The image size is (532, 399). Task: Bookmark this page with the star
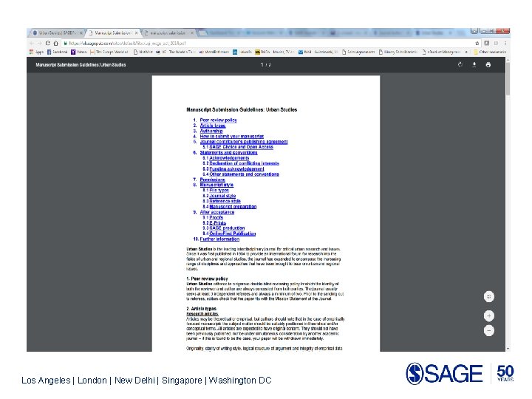(x=477, y=43)
